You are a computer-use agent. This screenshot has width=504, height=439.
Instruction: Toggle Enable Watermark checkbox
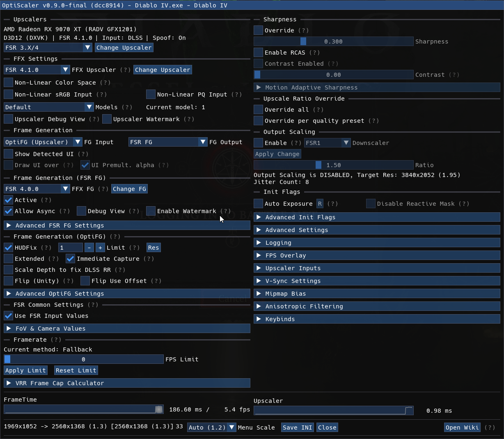(151, 211)
